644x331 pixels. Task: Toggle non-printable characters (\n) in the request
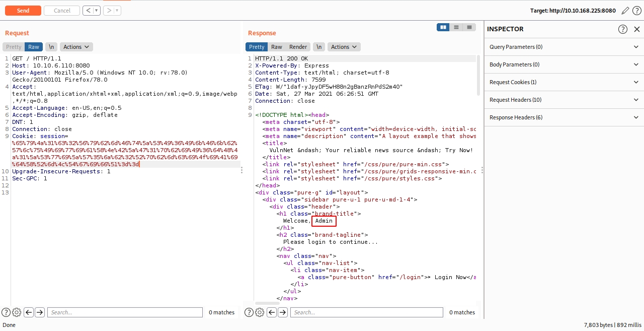pos(51,47)
